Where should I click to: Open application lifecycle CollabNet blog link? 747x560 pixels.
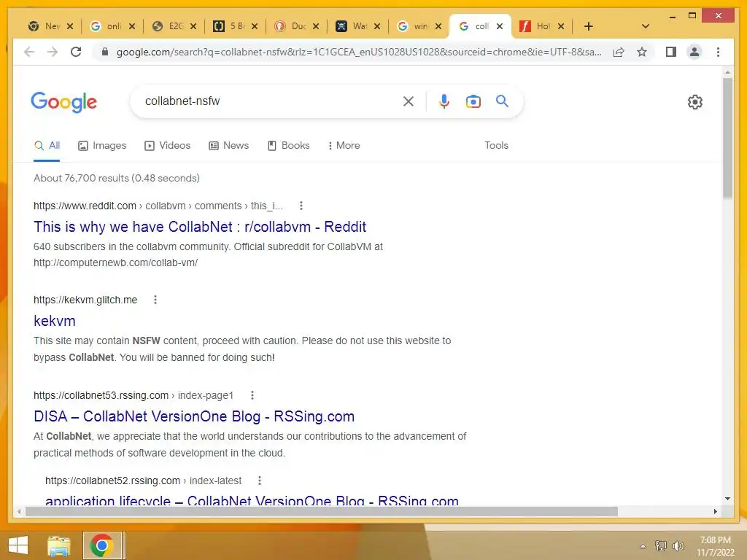[x=252, y=500]
